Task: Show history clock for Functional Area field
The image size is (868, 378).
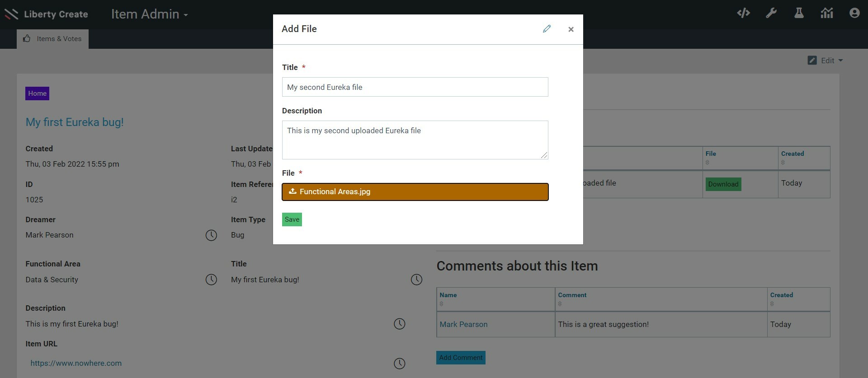Action: pyautogui.click(x=211, y=280)
